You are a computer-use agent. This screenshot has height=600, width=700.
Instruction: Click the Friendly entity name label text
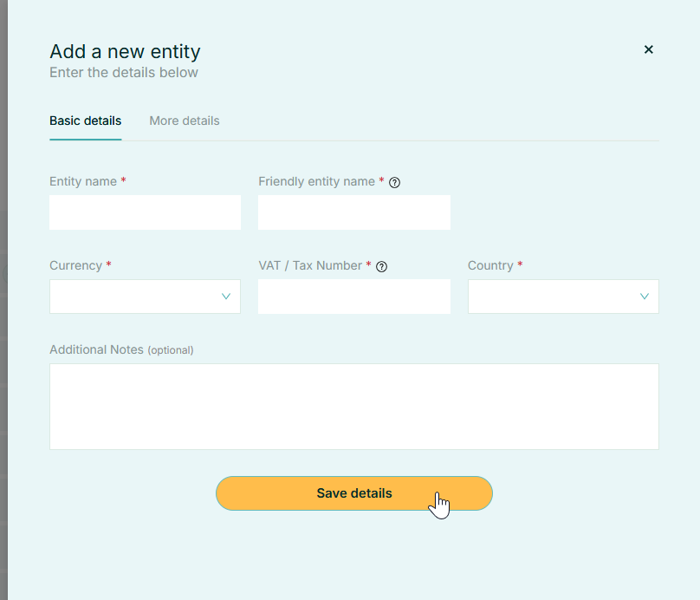pyautogui.click(x=316, y=181)
